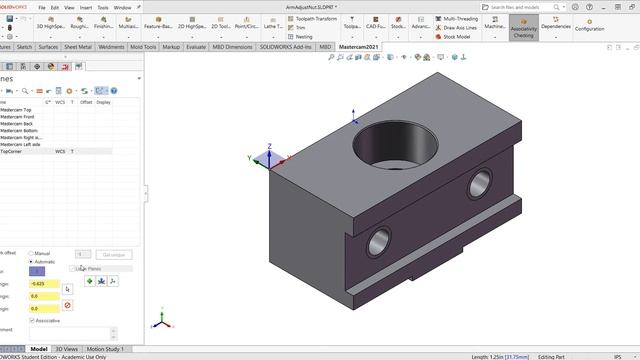Open Mastercam Configuration
This screenshot has height=360, width=640.
click(589, 25)
